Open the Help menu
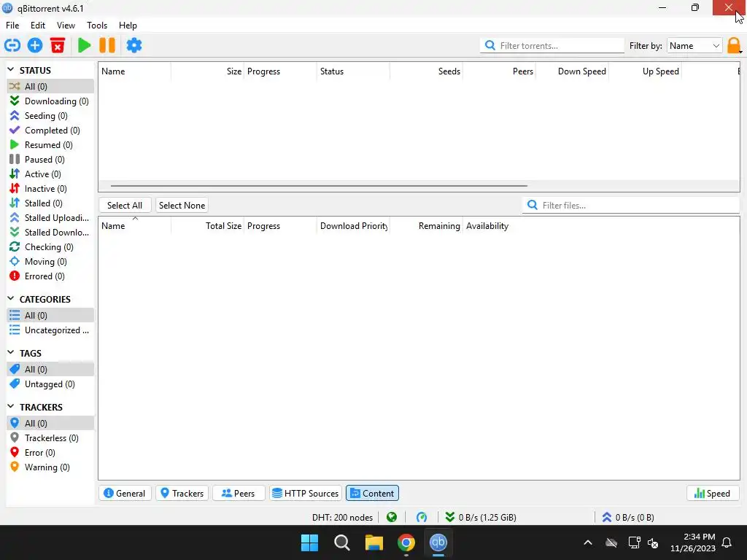Viewport: 747px width, 560px height. click(128, 26)
